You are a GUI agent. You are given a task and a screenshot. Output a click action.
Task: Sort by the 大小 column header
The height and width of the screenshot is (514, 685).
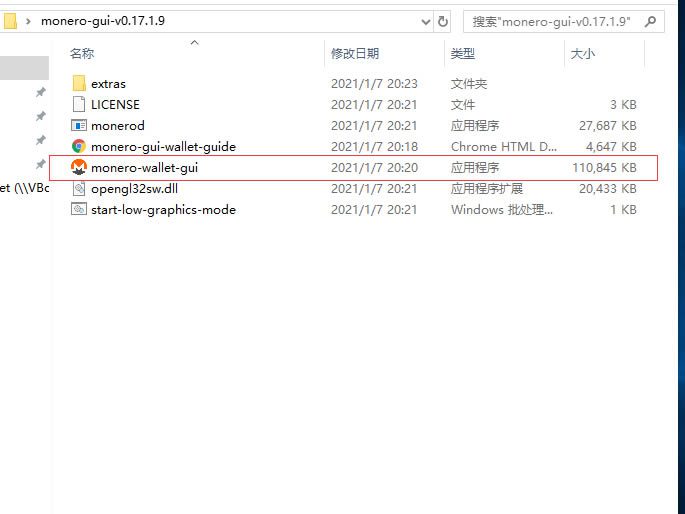[x=582, y=54]
